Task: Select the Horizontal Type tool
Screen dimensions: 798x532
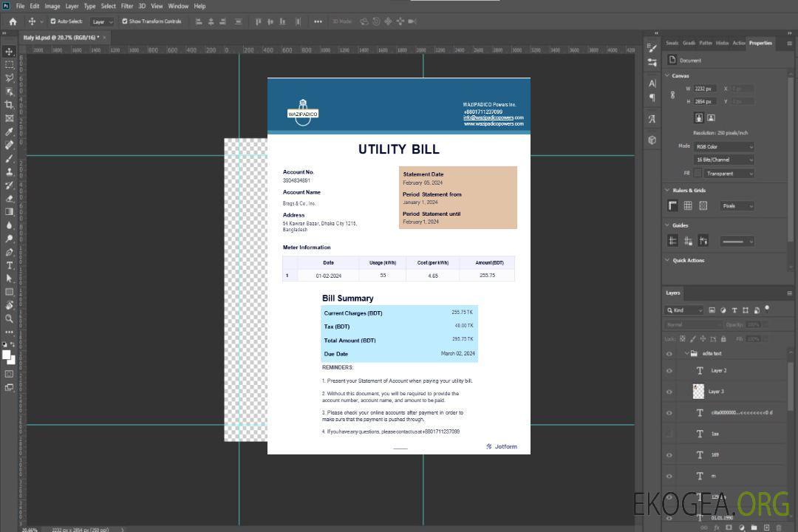Action: [x=10, y=265]
